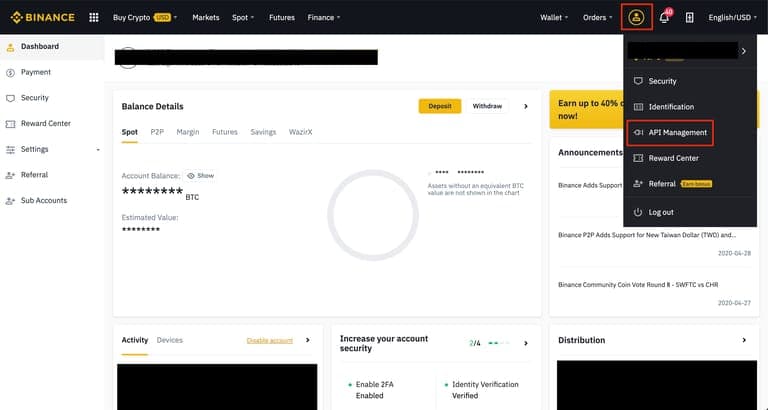Expand the Wallet dropdown
Image resolution: width=768 pixels, height=410 pixels.
(x=554, y=18)
